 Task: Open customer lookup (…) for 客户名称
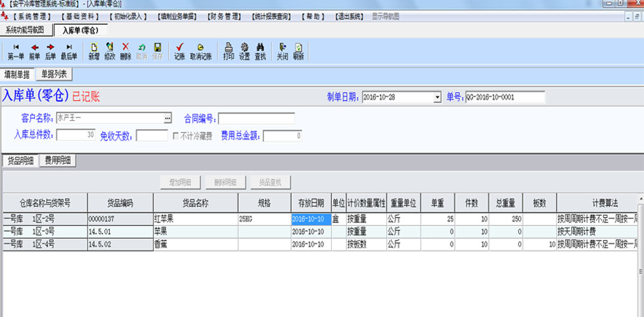click(x=167, y=119)
